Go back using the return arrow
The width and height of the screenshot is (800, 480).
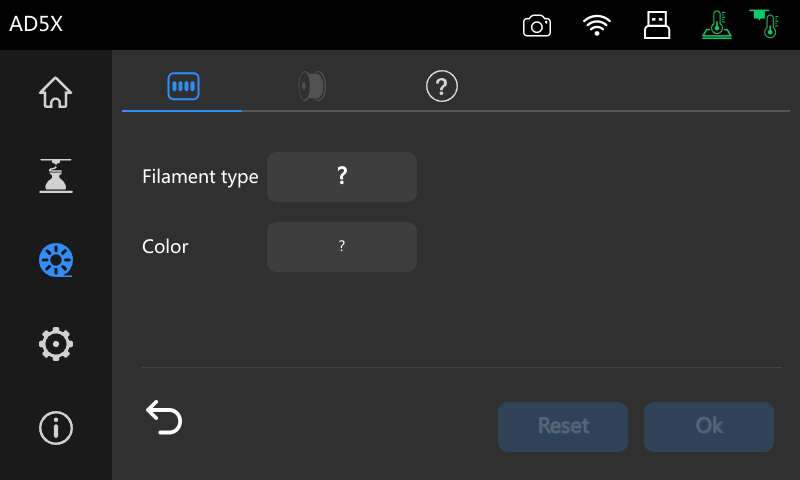[x=164, y=417]
